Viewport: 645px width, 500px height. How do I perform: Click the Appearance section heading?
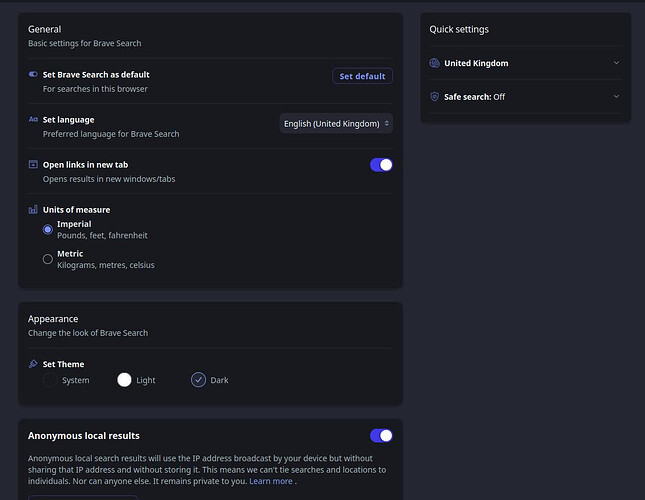point(53,319)
